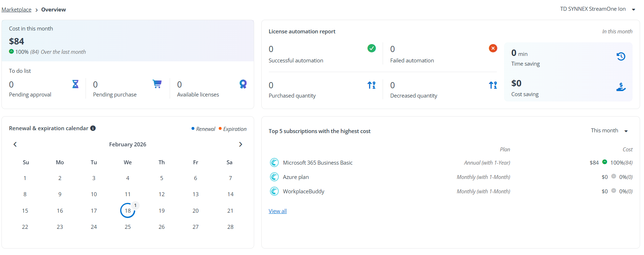Click the $0 Cost saving value
Image resolution: width=644 pixels, height=255 pixels.
(516, 83)
